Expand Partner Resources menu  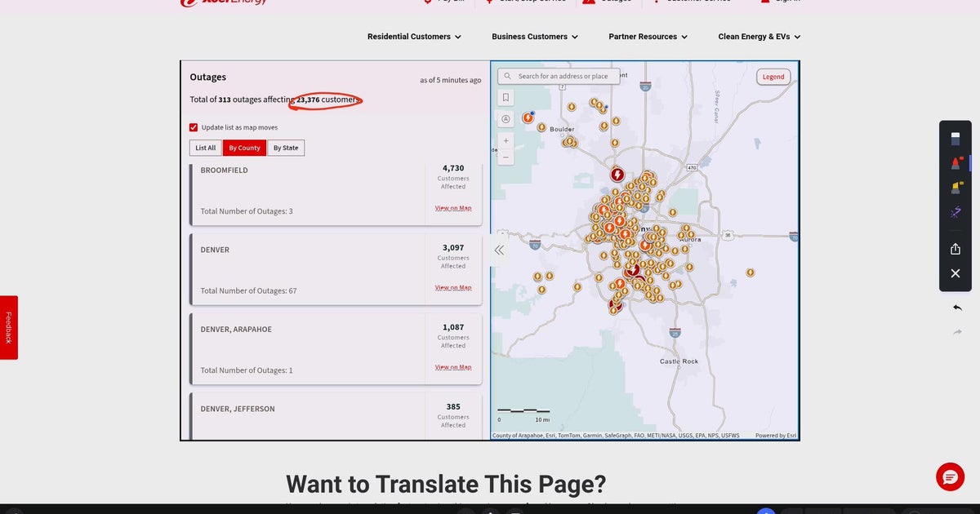point(648,37)
